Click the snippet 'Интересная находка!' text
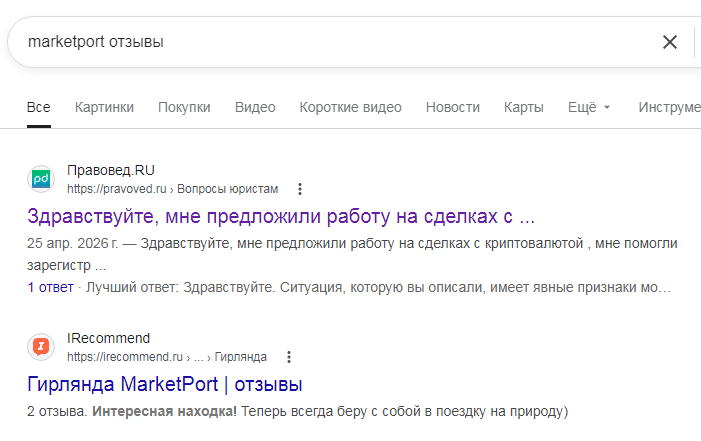This screenshot has height=441, width=701. coord(165,411)
